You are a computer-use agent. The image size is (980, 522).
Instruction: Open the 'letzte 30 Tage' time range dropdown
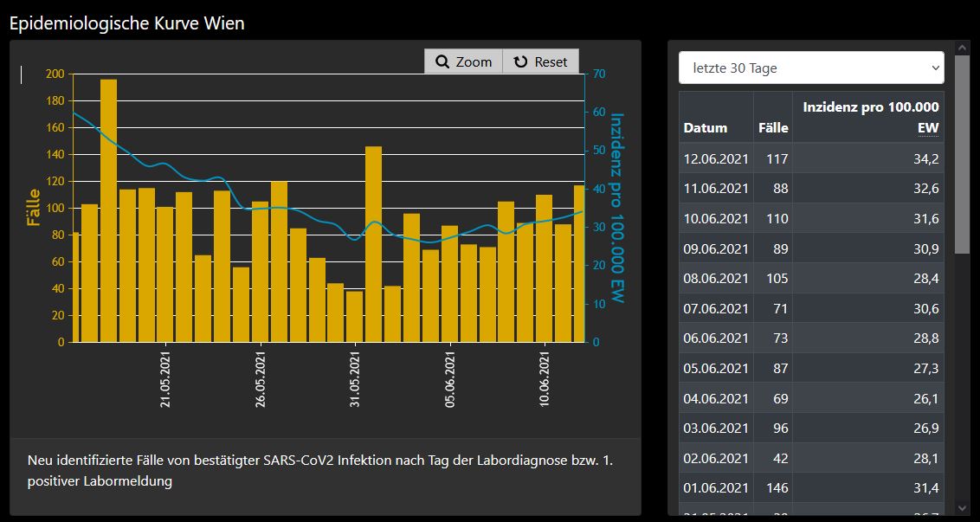[811, 68]
